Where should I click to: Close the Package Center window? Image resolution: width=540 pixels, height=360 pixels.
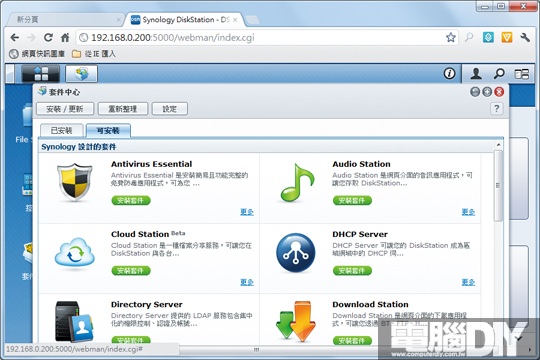[499, 92]
